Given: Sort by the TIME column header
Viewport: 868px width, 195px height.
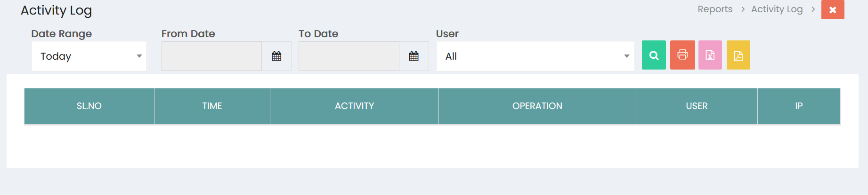Looking at the screenshot, I should click(212, 106).
